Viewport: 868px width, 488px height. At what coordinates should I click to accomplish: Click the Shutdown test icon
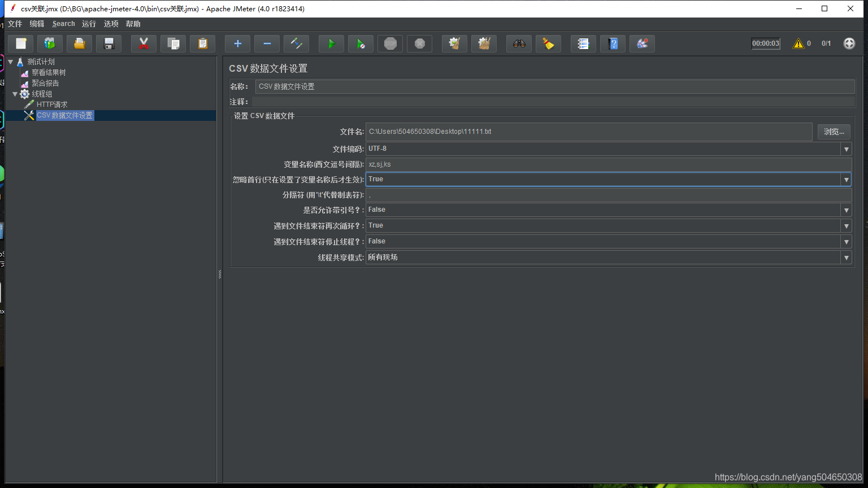(x=420, y=43)
